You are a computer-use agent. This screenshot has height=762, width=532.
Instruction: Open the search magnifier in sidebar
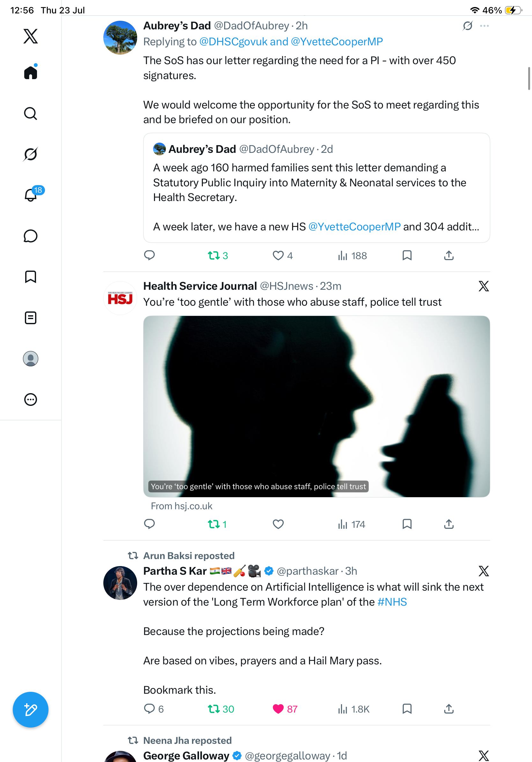point(31,114)
